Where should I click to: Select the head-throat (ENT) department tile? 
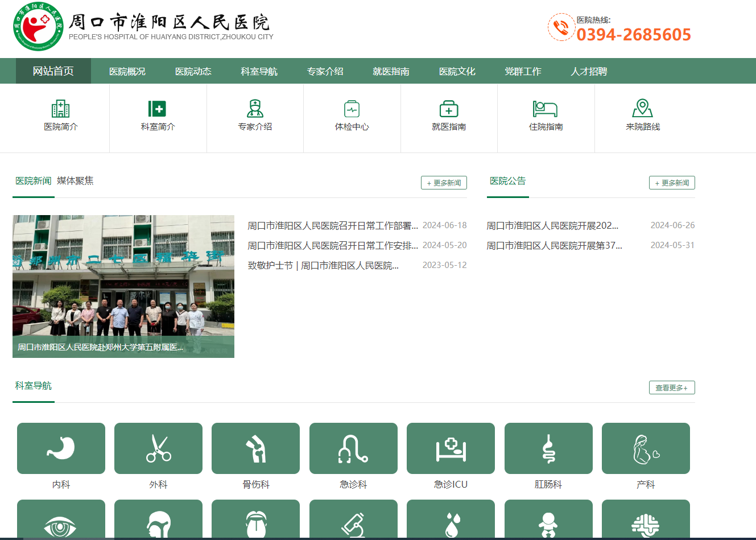click(158, 520)
